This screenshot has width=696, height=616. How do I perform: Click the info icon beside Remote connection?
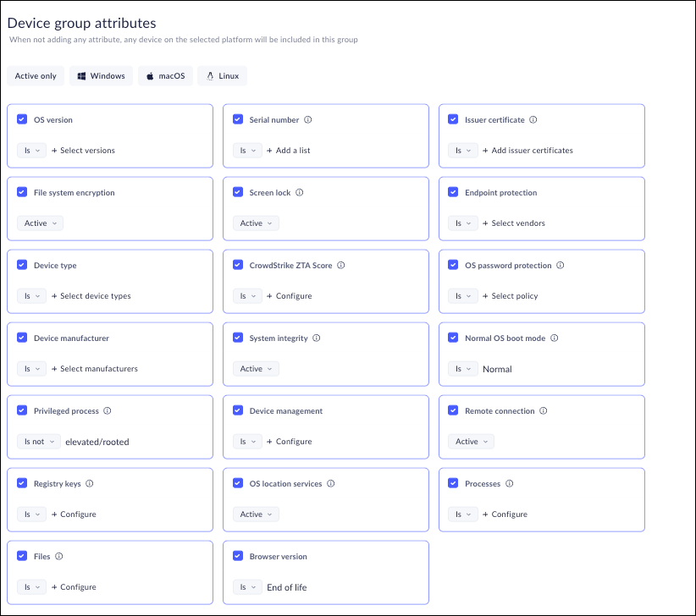point(544,411)
